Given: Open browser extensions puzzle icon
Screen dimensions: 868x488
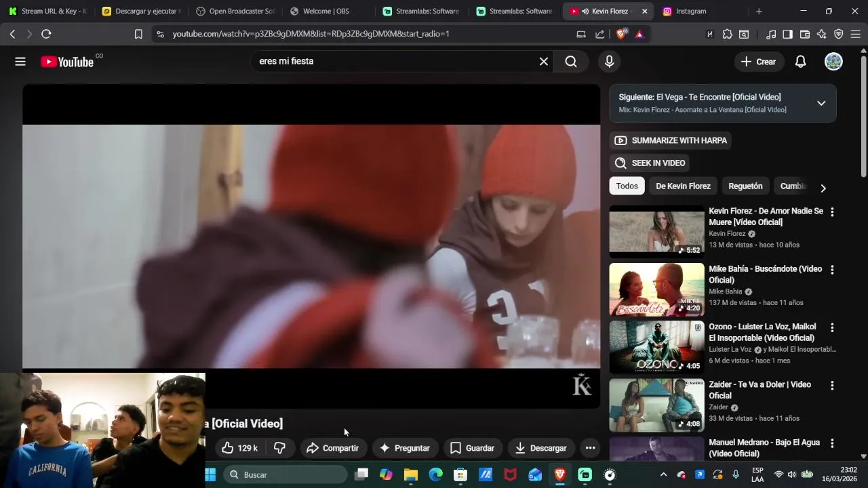Looking at the screenshot, I should coord(727,34).
